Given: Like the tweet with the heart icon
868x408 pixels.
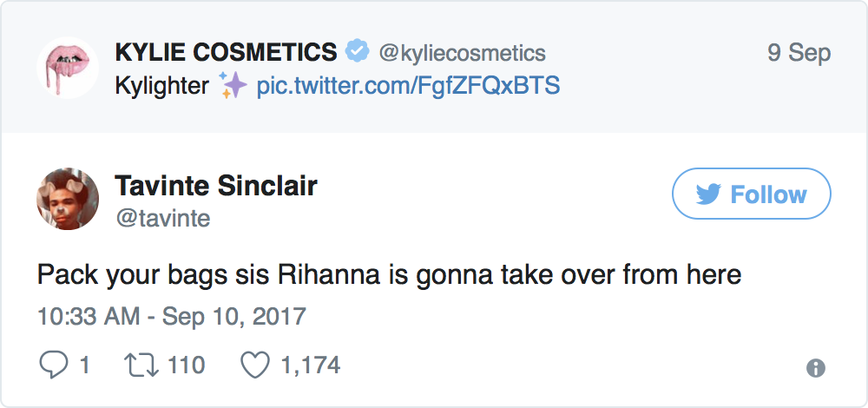Looking at the screenshot, I should tap(255, 365).
